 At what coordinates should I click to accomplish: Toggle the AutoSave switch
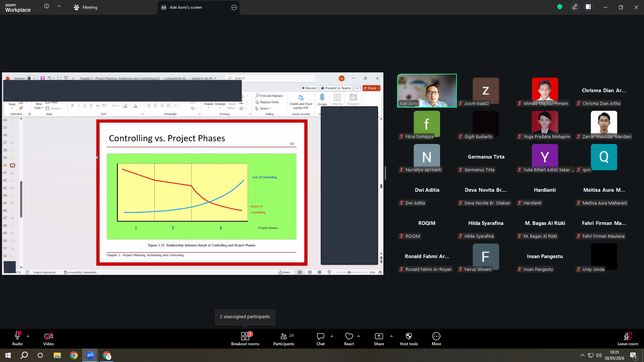pos(32,78)
